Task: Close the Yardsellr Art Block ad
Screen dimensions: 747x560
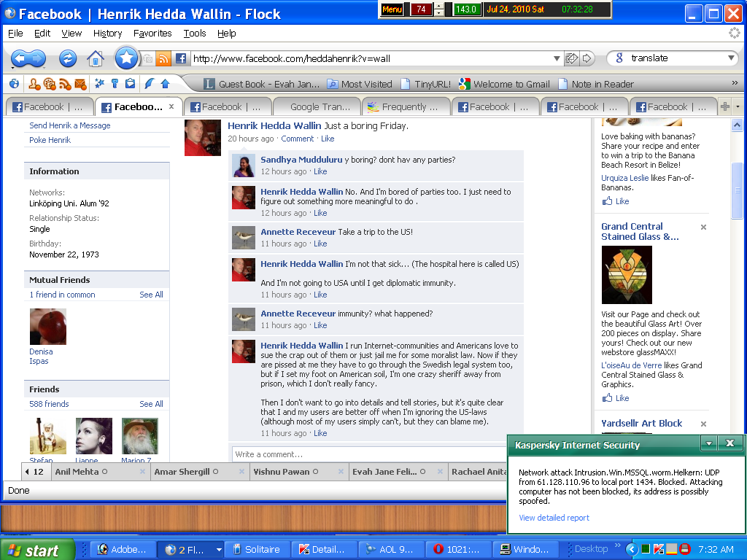Action: [703, 424]
